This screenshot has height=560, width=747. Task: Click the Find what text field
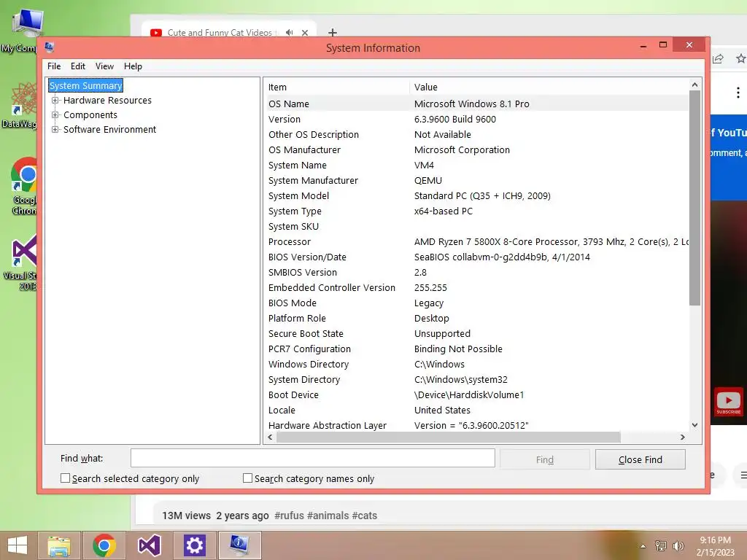[312, 458]
